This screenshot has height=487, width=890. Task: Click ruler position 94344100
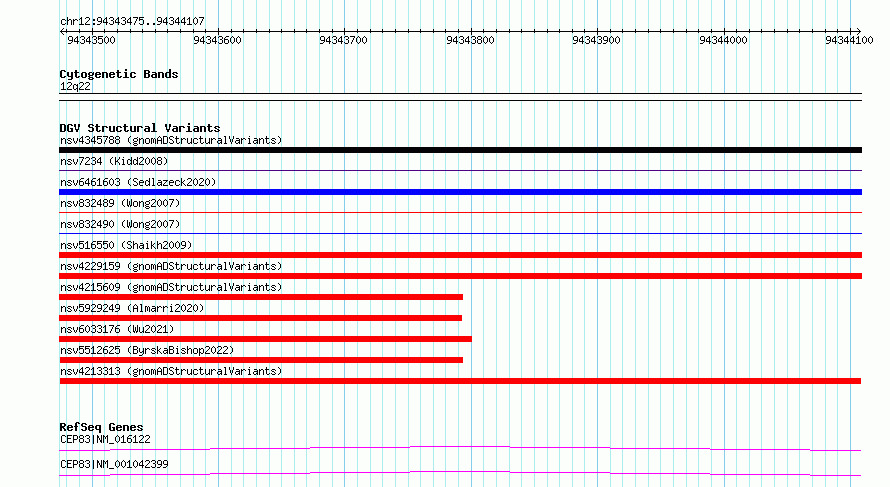coord(850,40)
